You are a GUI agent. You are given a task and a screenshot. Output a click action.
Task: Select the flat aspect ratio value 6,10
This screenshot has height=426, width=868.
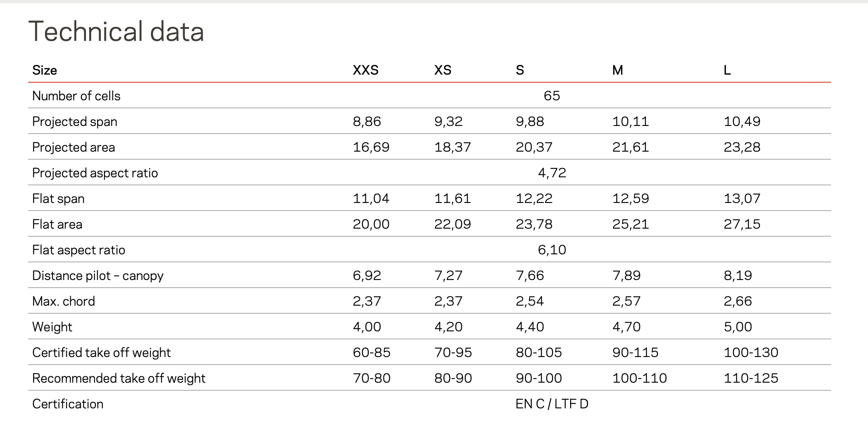point(552,250)
